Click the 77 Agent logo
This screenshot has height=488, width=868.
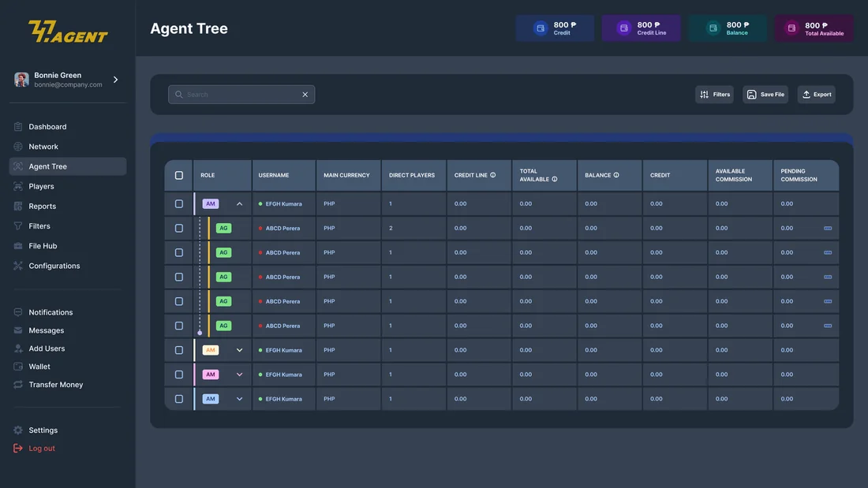[x=68, y=32]
